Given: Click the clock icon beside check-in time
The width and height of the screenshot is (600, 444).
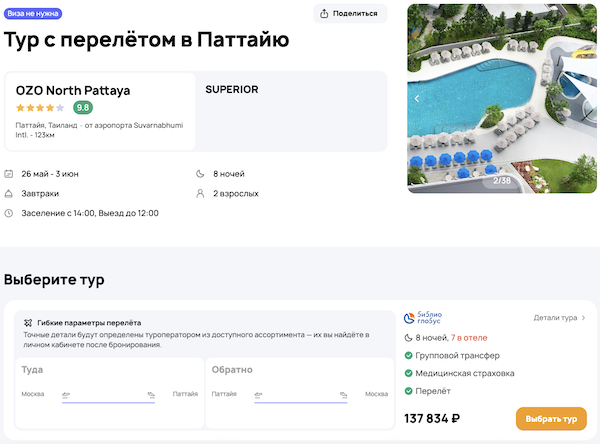Looking at the screenshot, I should [x=9, y=213].
